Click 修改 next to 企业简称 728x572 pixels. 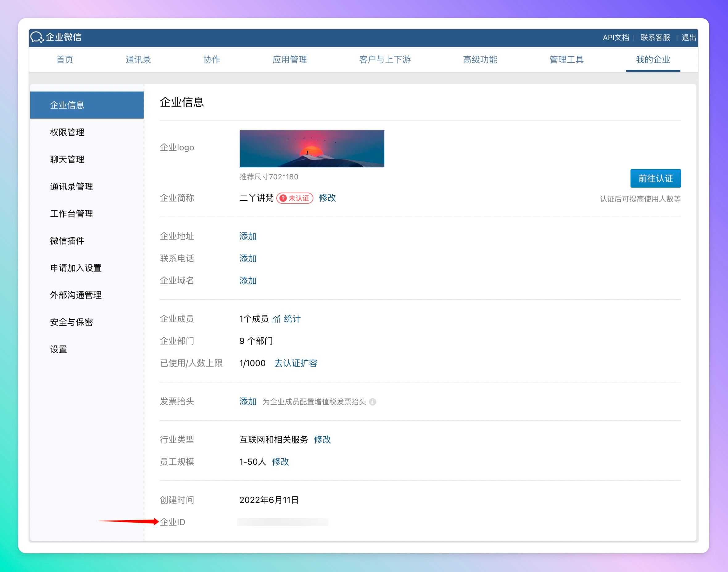[x=327, y=198]
